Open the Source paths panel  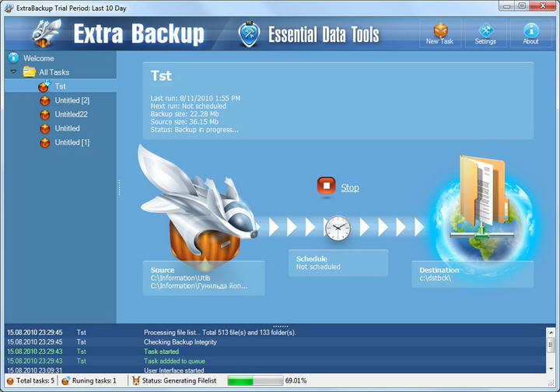[204, 278]
